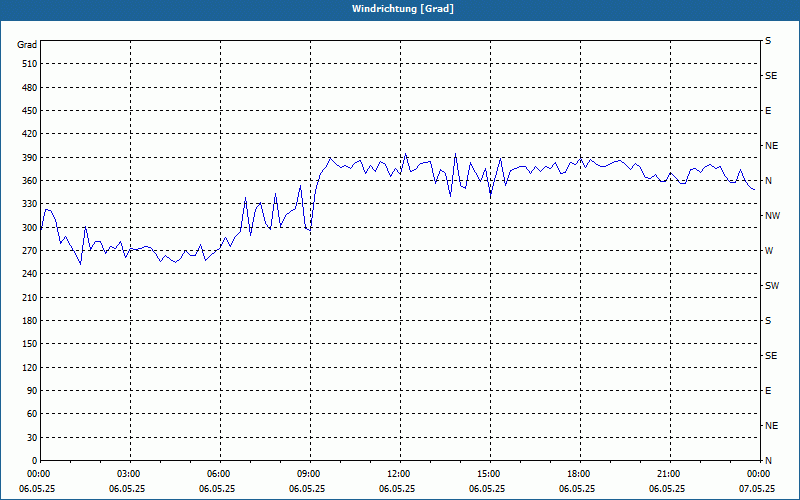Click the SE compass label level with 120
800x500 pixels.
[771, 356]
